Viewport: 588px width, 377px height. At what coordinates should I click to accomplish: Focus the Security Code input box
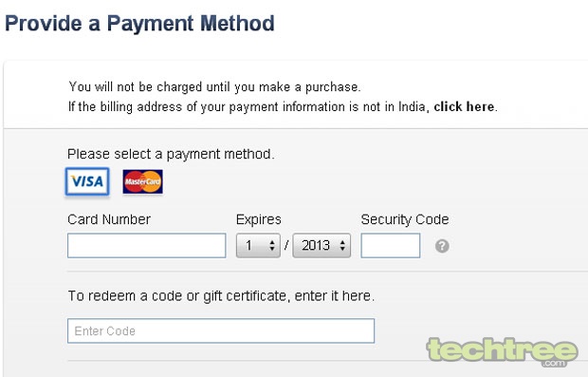tap(391, 246)
